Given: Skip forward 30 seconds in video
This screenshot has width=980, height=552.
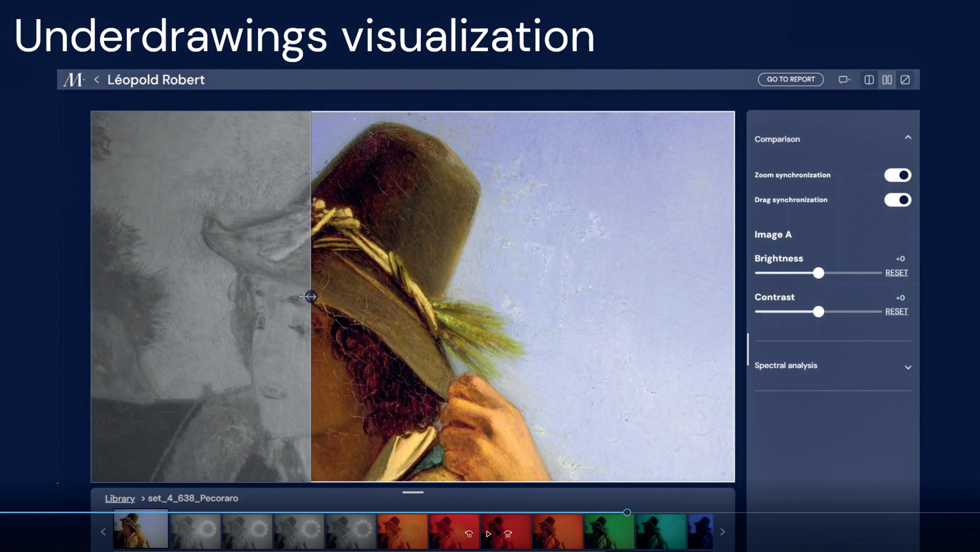Looking at the screenshot, I should [508, 534].
